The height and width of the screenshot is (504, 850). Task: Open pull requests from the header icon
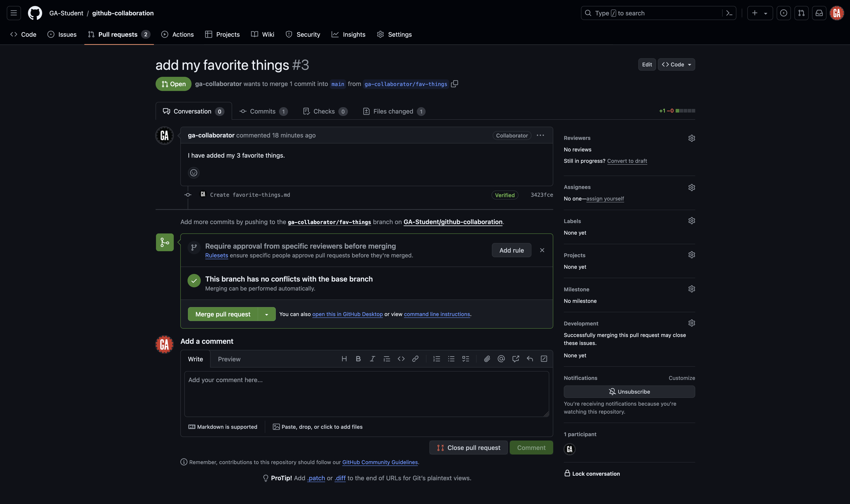801,13
